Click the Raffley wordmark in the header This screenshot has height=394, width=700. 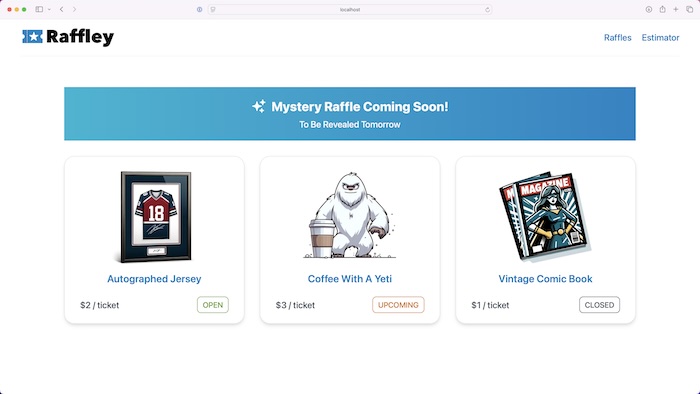point(80,37)
